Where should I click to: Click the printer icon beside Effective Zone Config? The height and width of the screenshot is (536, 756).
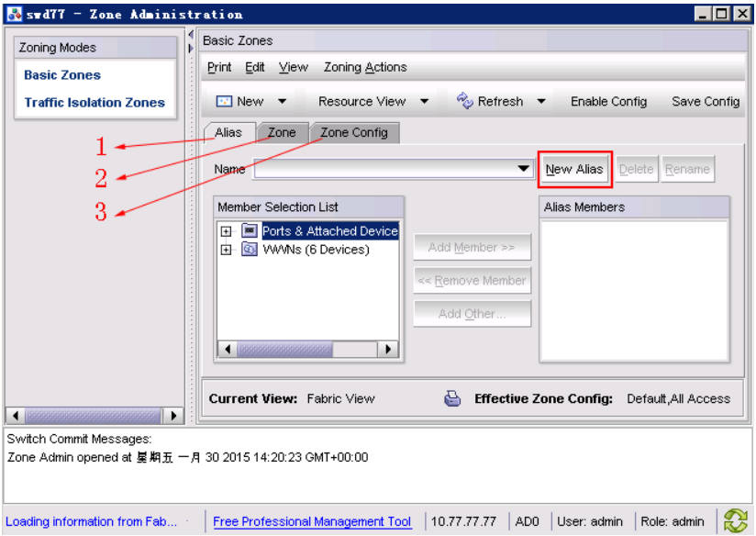[452, 399]
